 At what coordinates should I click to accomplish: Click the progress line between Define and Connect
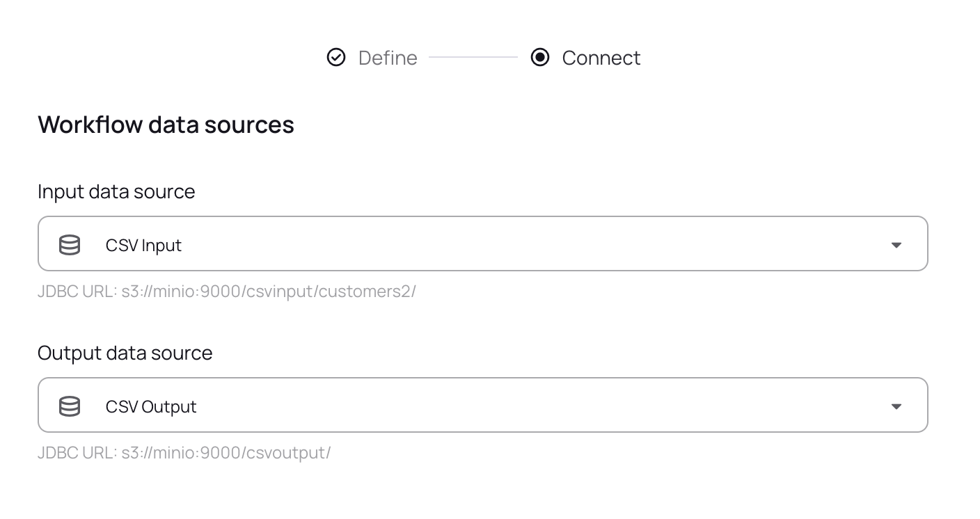click(x=473, y=57)
